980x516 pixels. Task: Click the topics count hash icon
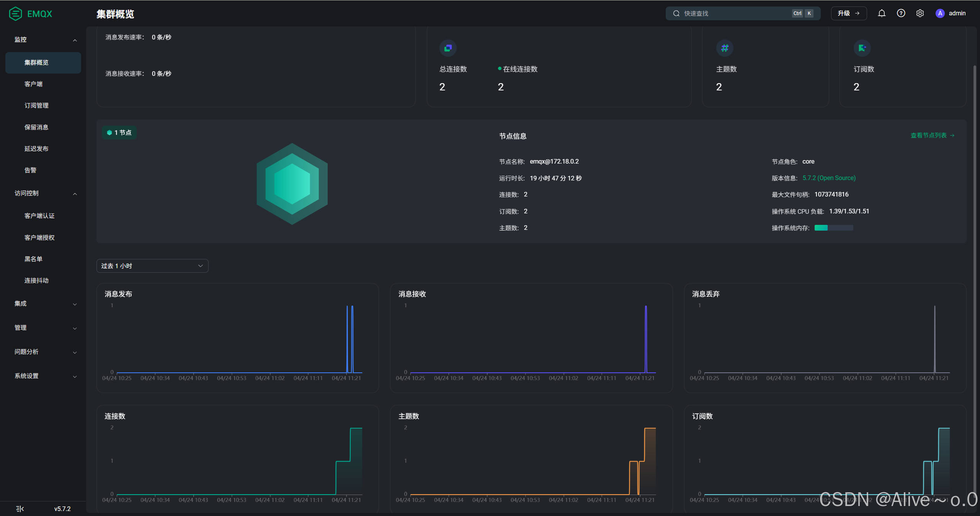[x=725, y=48]
